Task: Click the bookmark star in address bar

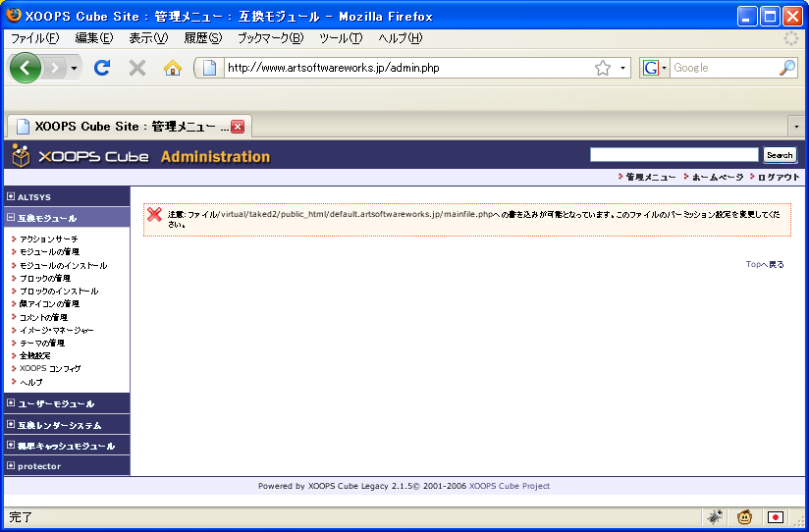Action: click(602, 68)
